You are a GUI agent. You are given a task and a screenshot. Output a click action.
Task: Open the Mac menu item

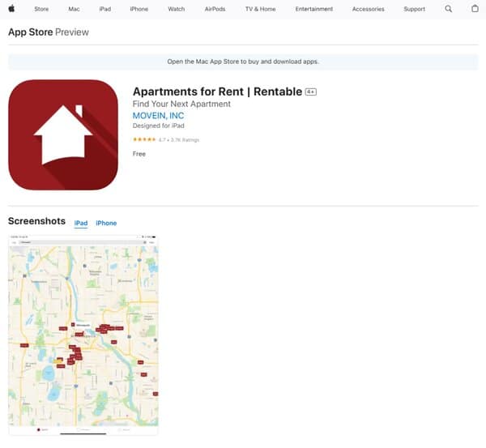pyautogui.click(x=74, y=9)
